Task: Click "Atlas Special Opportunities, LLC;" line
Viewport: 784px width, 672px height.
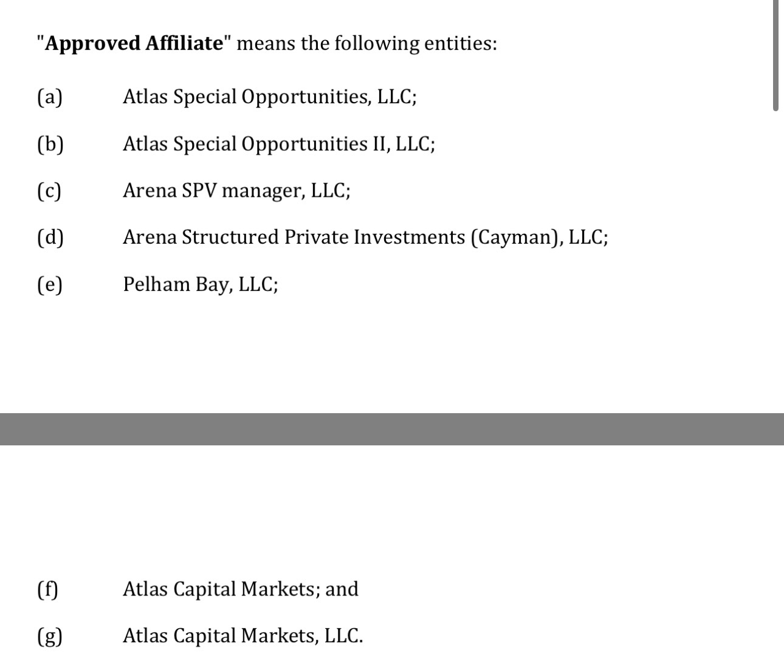Action: click(269, 97)
